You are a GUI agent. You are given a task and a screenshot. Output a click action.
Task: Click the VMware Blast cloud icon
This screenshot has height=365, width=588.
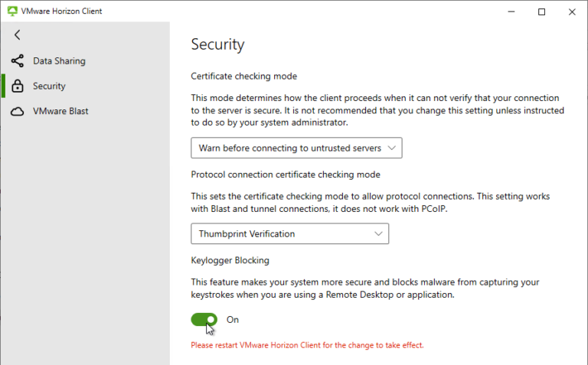point(18,112)
